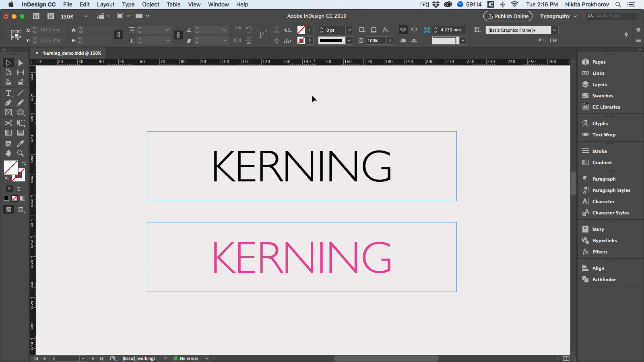This screenshot has width=644, height=362.
Task: Open the Character Styles panel
Action: [x=610, y=213]
